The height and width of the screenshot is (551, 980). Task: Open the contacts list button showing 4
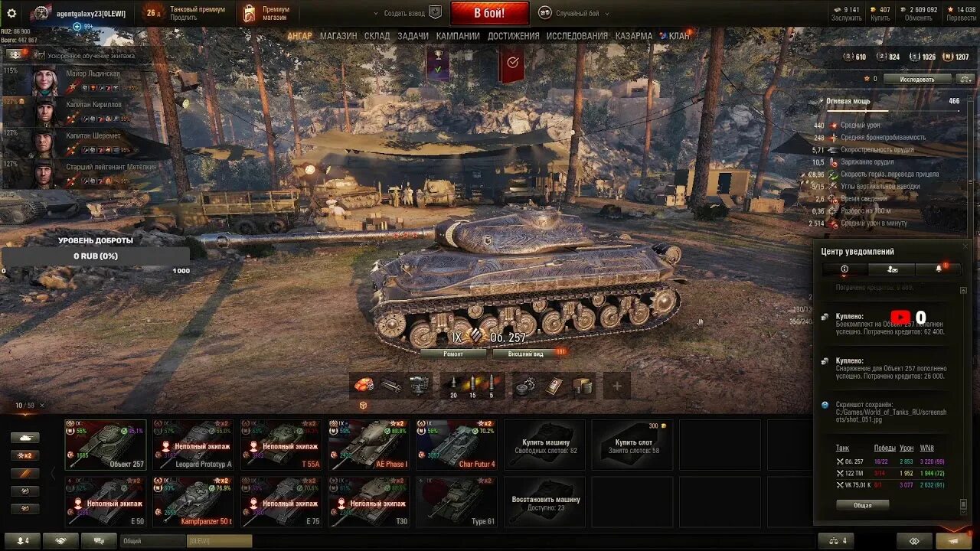pyautogui.click(x=22, y=541)
